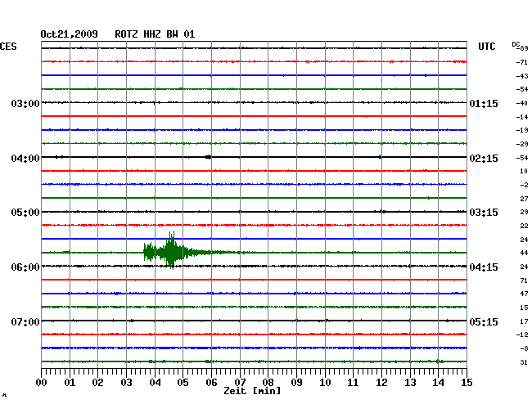Click the DC offset value 22

(x=524, y=226)
